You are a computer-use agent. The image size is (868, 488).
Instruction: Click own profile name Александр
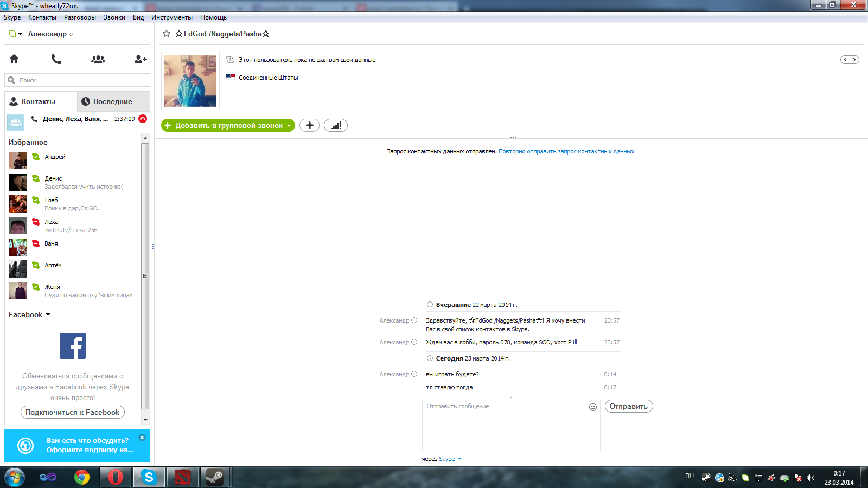click(x=47, y=34)
